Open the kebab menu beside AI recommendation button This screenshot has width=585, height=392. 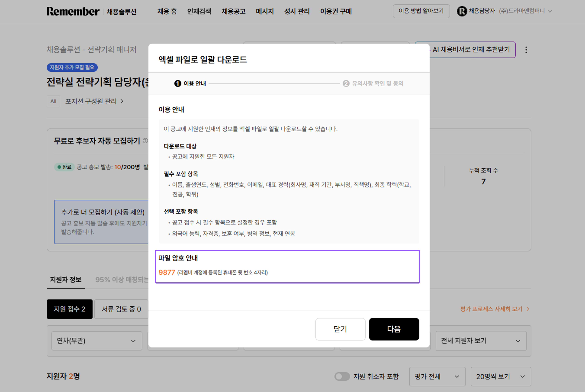tap(526, 50)
